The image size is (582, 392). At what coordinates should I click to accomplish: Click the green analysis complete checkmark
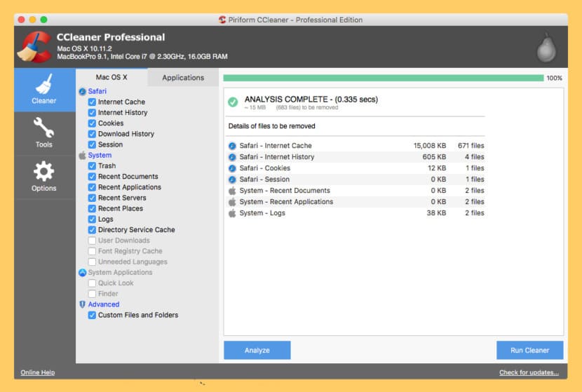pos(233,102)
